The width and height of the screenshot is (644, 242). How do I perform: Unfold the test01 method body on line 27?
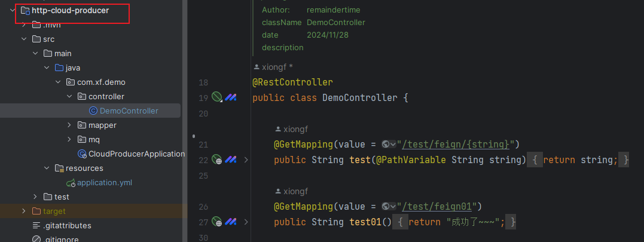246,222
